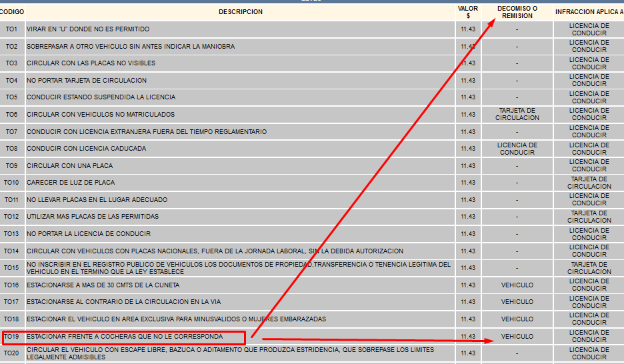Select code cell TO14

(11, 251)
